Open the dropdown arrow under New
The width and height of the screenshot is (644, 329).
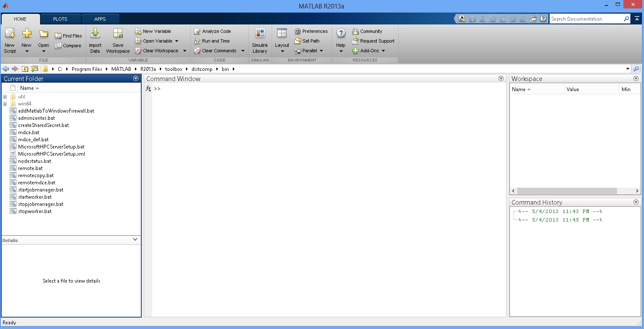coord(27,51)
